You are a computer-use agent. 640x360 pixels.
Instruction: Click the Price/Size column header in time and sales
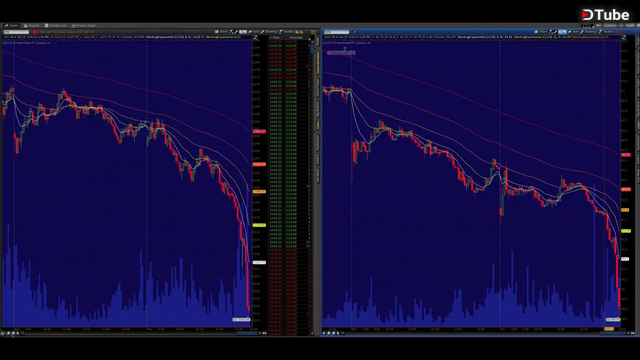click(296, 38)
